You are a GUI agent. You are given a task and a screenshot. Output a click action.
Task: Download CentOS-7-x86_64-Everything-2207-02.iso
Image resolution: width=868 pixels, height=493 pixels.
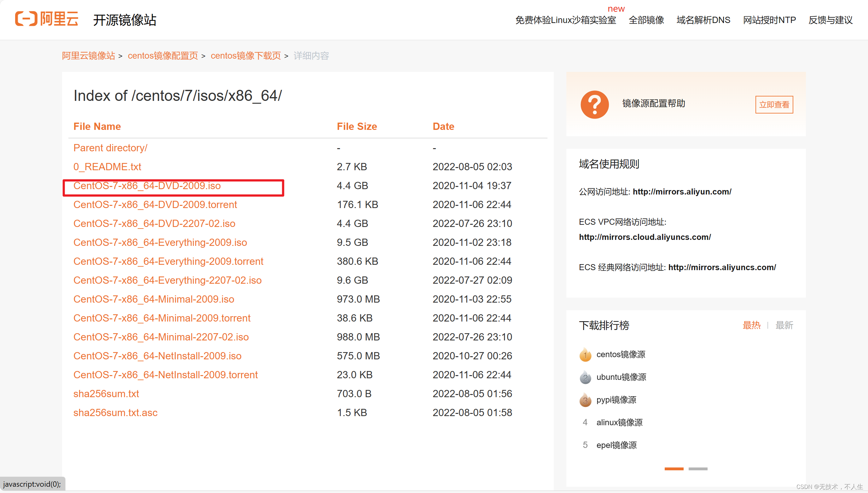tap(168, 281)
